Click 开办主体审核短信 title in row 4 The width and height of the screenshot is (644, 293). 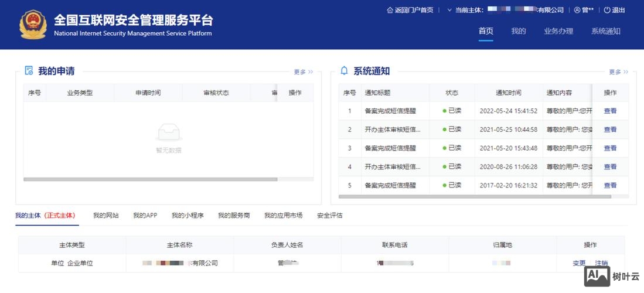pos(393,166)
